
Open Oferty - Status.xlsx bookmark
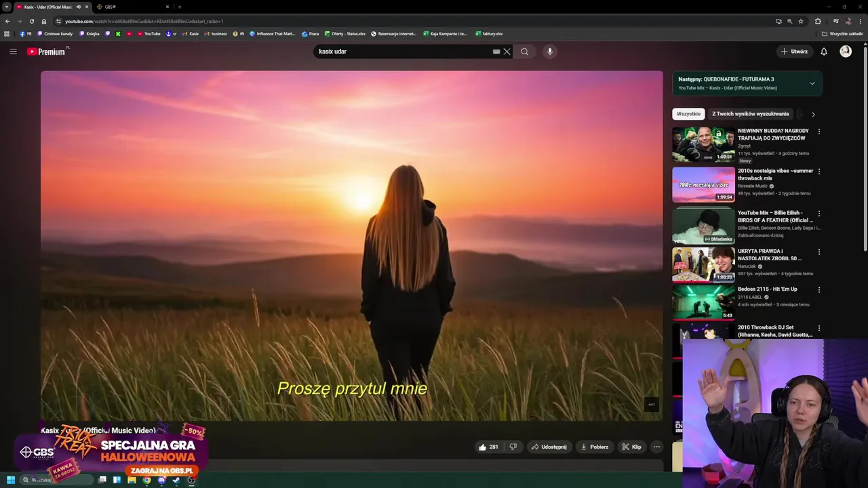tap(345, 34)
